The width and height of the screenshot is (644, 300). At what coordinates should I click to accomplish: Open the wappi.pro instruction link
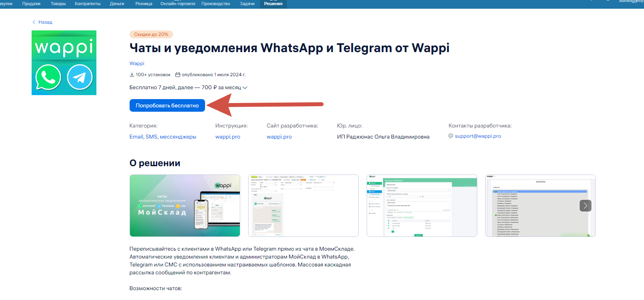[228, 137]
